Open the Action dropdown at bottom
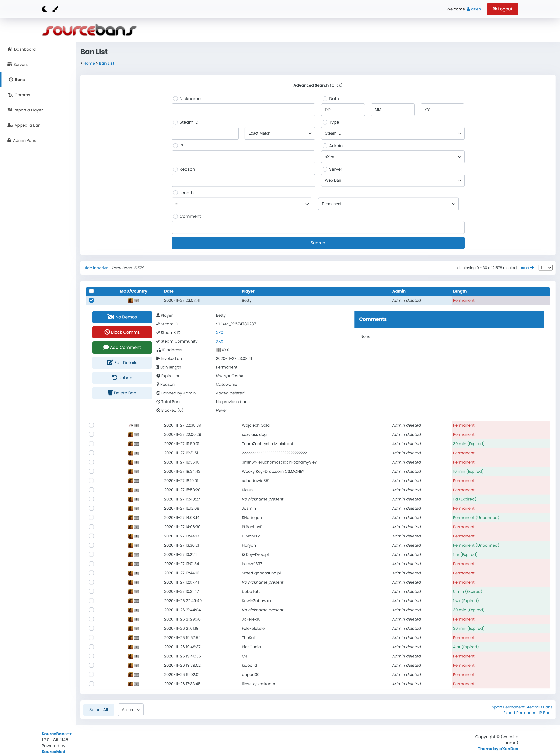The image size is (560, 754). point(130,709)
